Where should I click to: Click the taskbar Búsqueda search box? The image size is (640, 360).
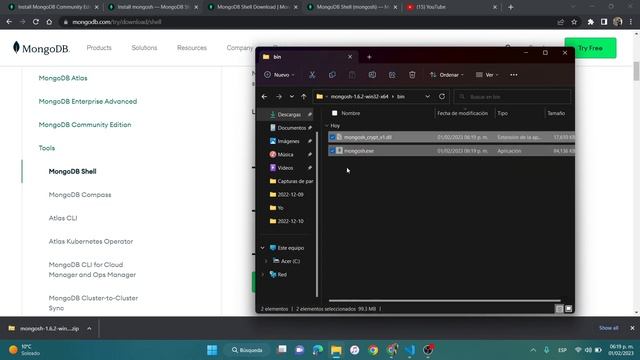[x=247, y=350]
